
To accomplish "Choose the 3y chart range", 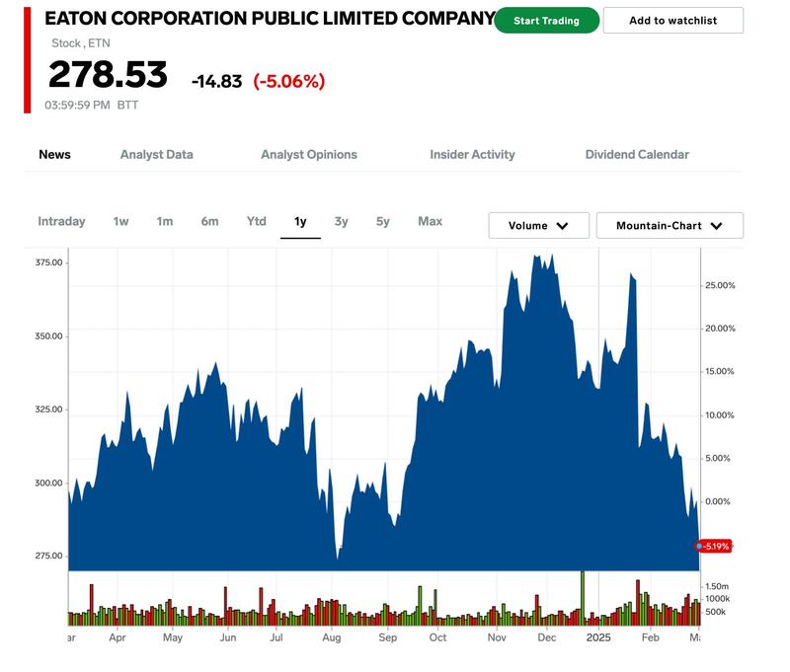I will [341, 222].
